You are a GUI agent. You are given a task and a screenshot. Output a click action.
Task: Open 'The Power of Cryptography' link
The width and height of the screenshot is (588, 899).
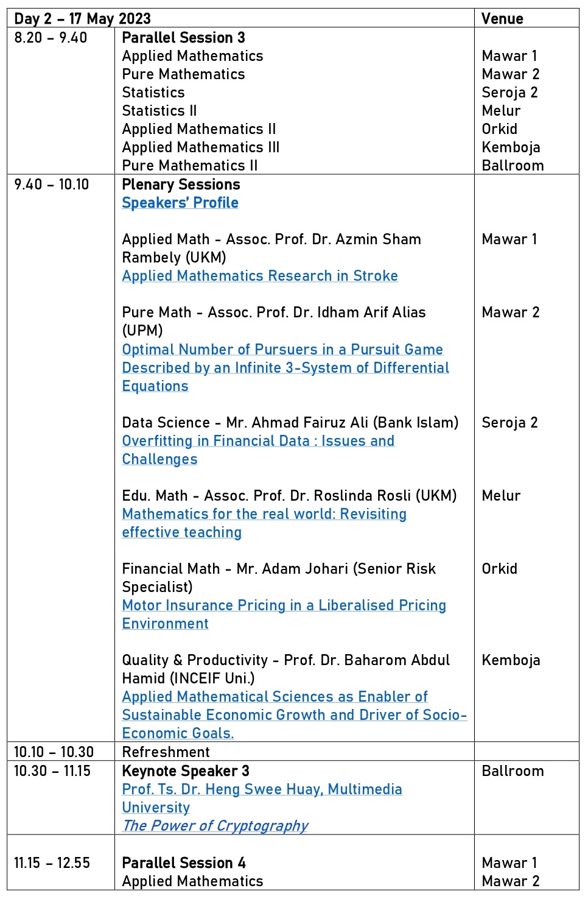coord(215,826)
